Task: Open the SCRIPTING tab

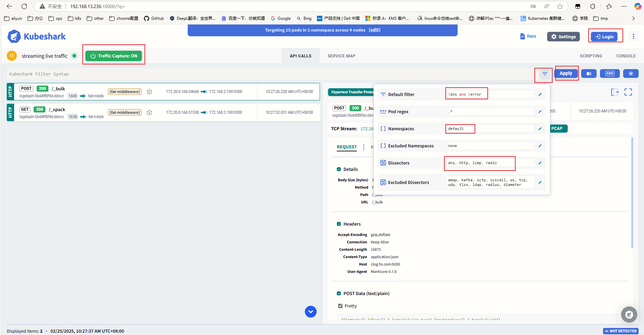Action: pyautogui.click(x=591, y=56)
